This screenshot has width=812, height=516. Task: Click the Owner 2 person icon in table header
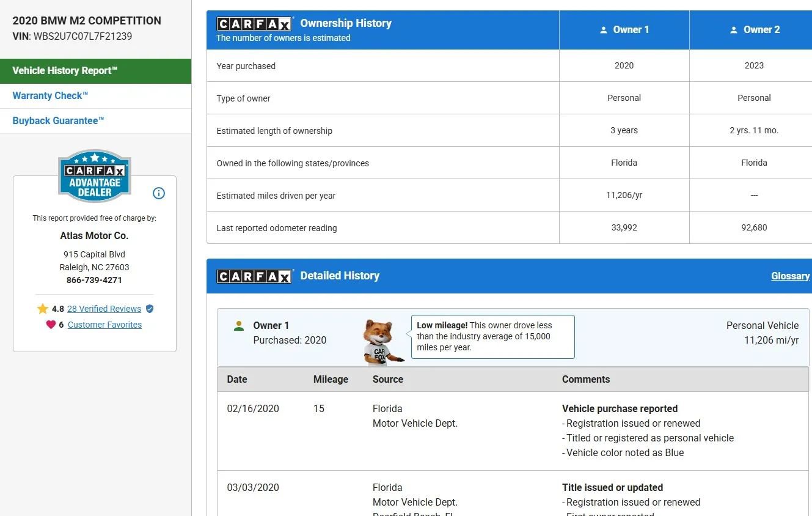coord(734,30)
